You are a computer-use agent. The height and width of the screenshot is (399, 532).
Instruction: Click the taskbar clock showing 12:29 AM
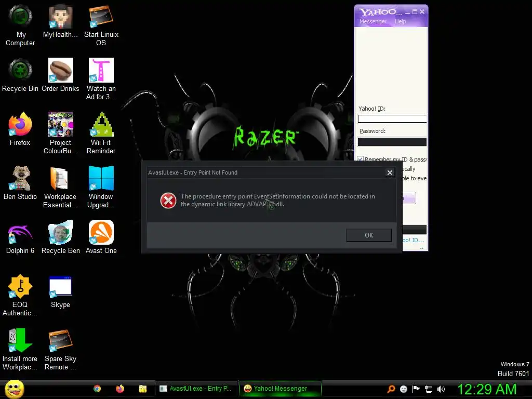487,389
